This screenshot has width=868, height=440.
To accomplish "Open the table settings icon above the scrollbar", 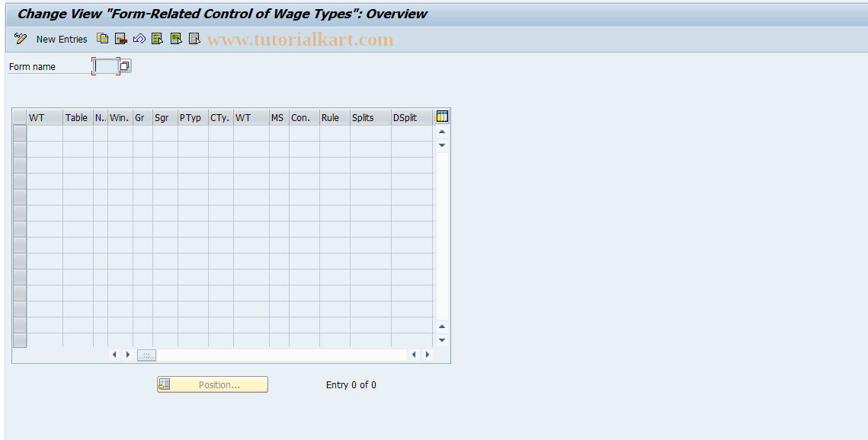I will coord(442,116).
